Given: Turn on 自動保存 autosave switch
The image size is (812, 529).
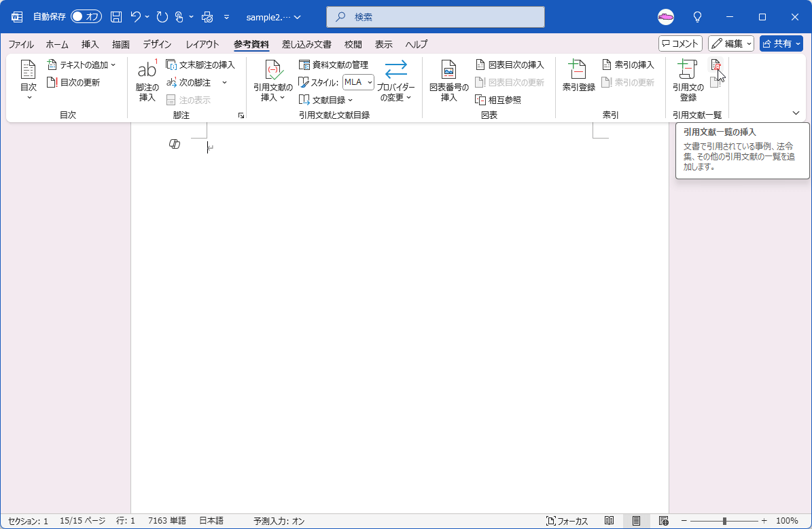Looking at the screenshot, I should (86, 16).
